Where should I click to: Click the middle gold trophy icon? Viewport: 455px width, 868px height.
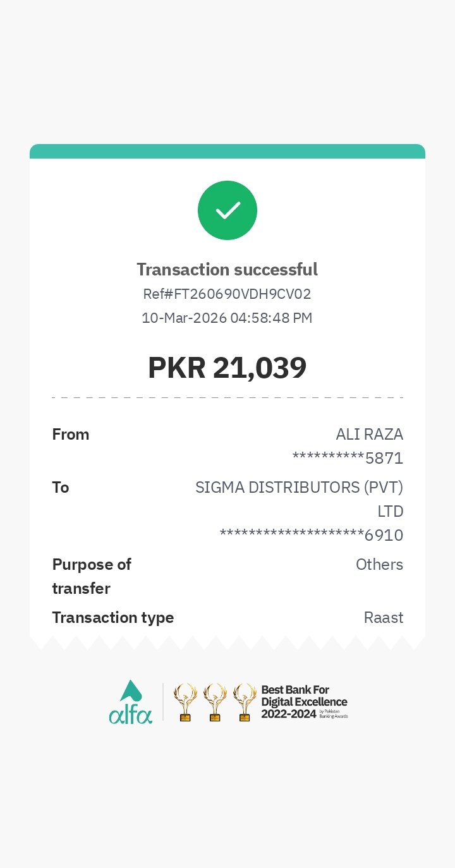tap(215, 702)
